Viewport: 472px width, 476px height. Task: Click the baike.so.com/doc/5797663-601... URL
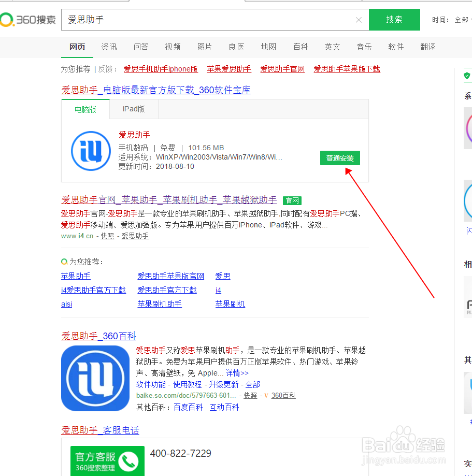(186, 396)
